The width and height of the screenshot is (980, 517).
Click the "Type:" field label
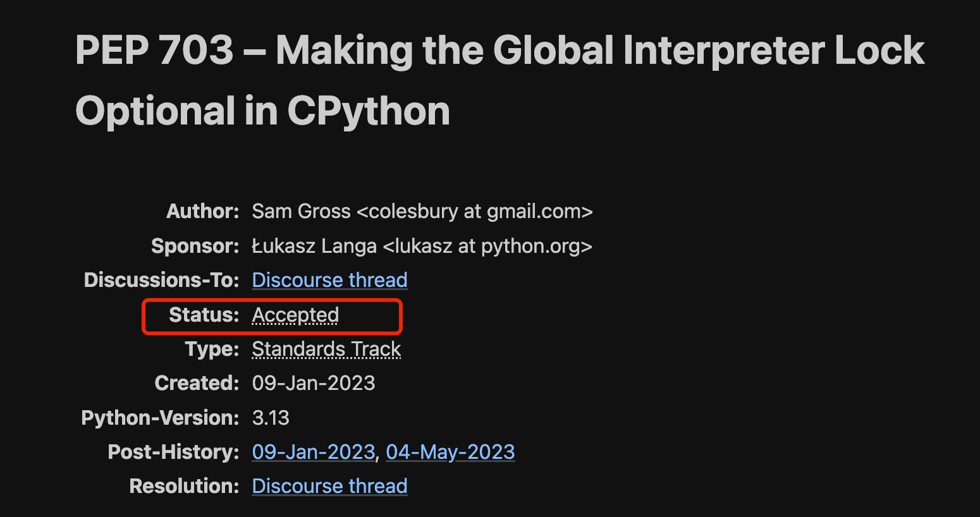tap(212, 349)
